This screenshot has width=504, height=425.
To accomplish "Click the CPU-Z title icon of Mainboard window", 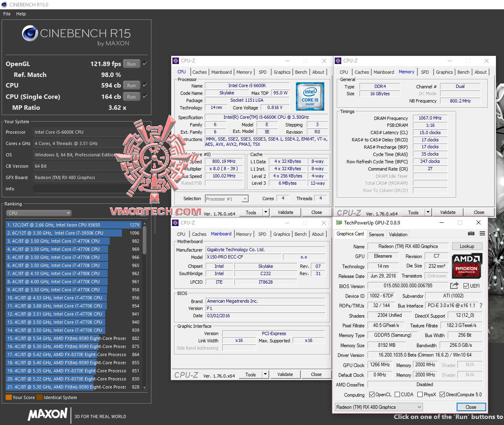I will 175,223.
